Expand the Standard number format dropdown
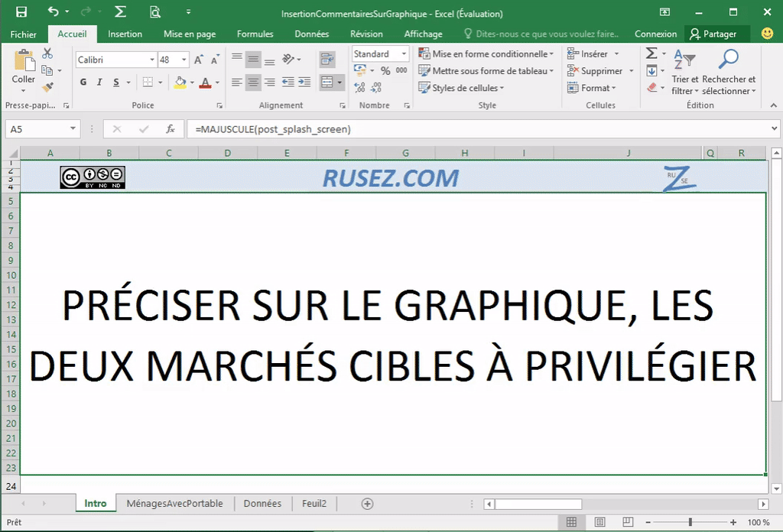The image size is (783, 532). tap(405, 54)
